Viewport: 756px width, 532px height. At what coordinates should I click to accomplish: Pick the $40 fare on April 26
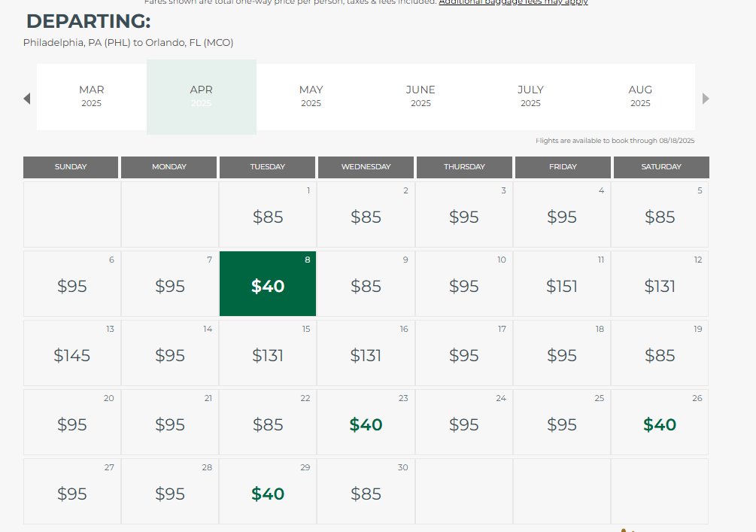coord(660,424)
